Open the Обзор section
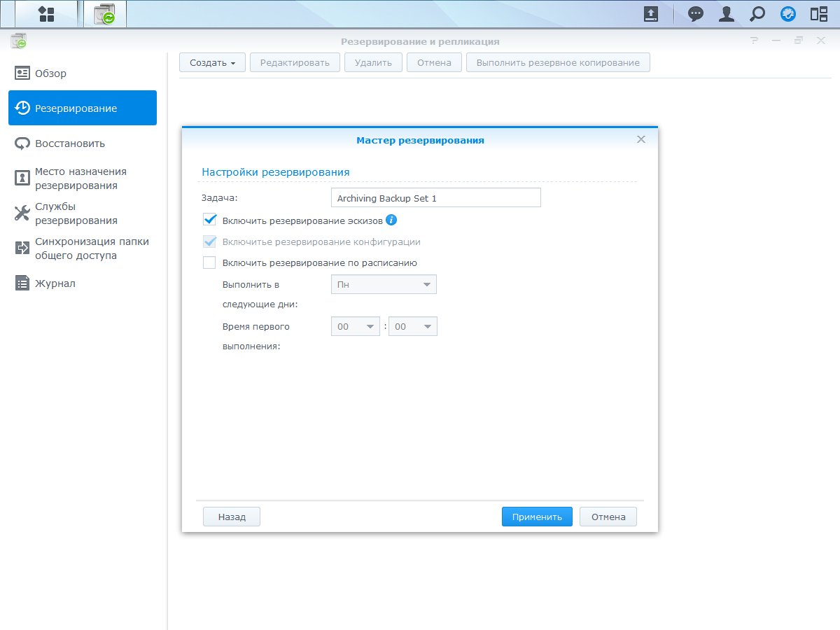 pos(83,73)
